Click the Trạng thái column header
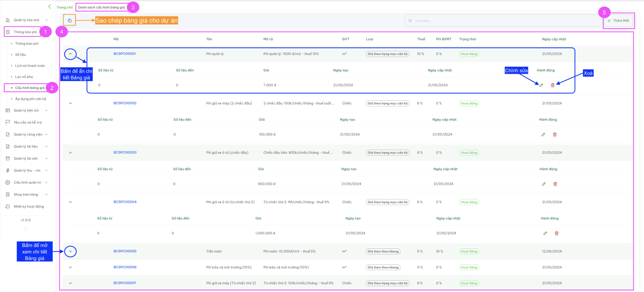Viewport: 644px width, 292px height. point(468,39)
